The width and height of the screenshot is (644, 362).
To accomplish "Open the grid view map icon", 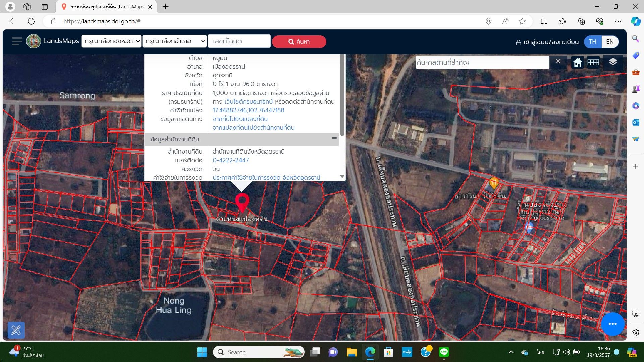I will pos(593,62).
